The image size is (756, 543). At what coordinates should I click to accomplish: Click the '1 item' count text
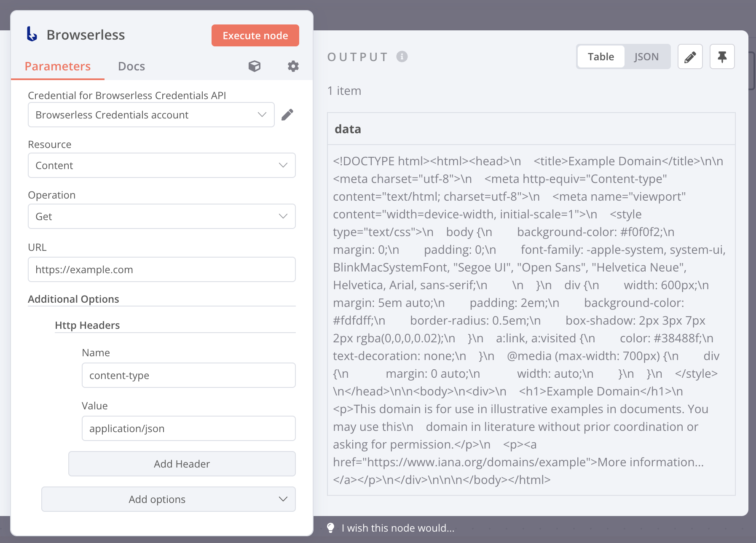344,91
